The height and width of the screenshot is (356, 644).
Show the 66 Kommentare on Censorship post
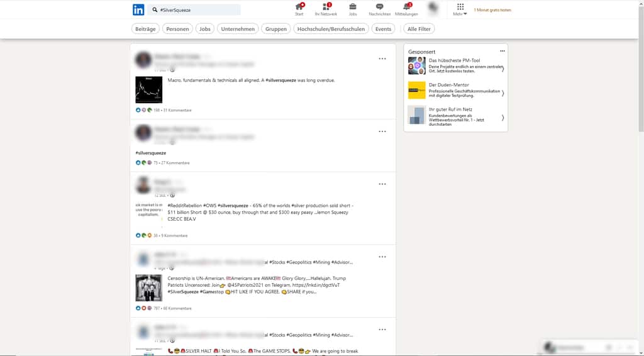click(179, 308)
